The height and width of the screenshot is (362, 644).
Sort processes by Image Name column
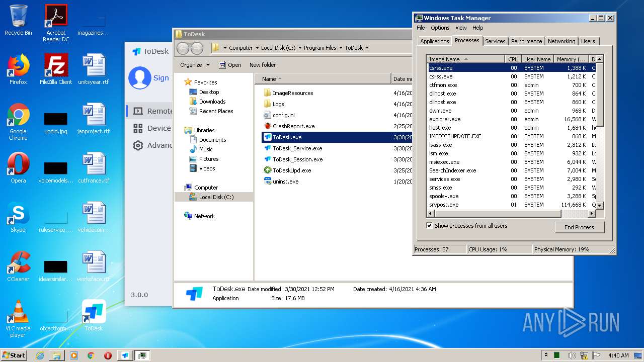pos(465,59)
